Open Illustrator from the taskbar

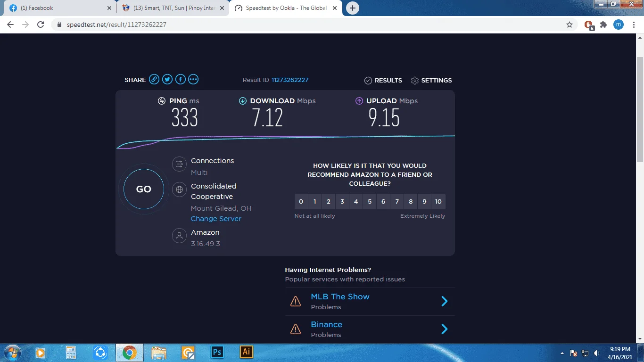[247, 352]
